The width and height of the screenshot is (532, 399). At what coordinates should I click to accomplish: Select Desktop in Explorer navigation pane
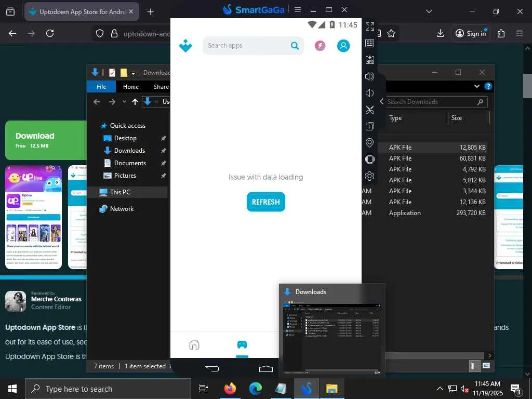coord(125,138)
